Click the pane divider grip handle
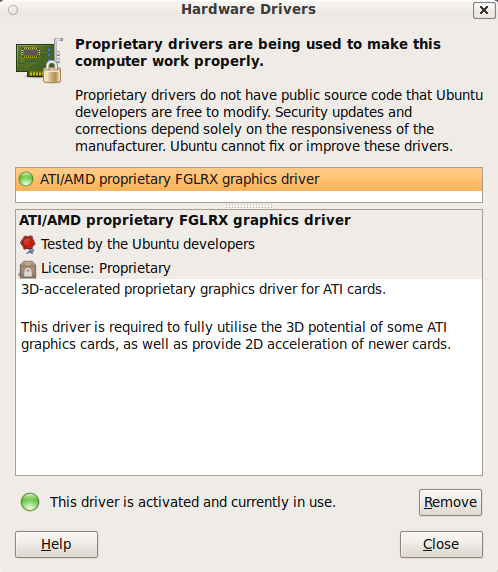This screenshot has width=498, height=572. 249,206
